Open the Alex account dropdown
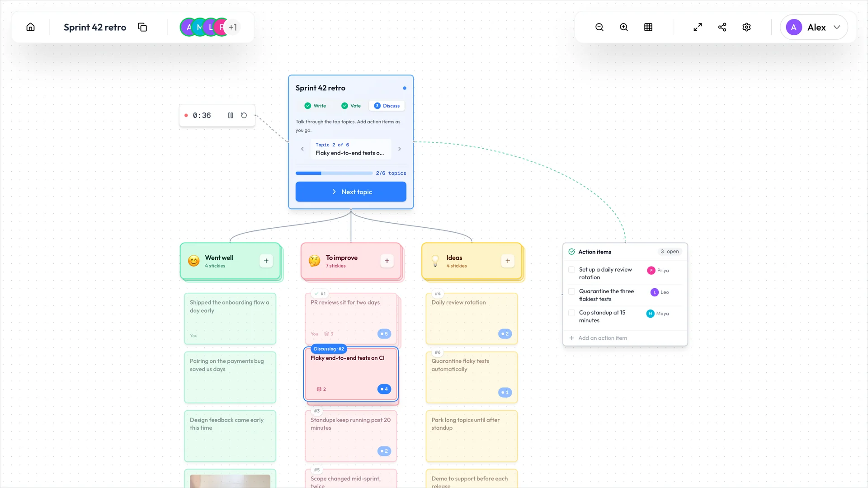Screen dimensions: 868x488 814,27
